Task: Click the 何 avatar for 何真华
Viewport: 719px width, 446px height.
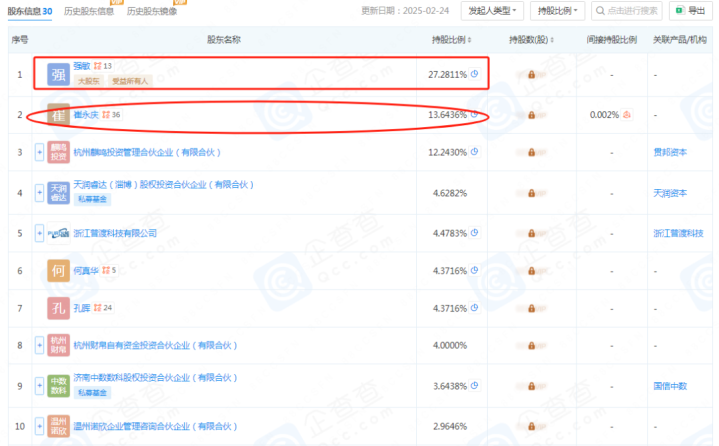Action: [58, 271]
